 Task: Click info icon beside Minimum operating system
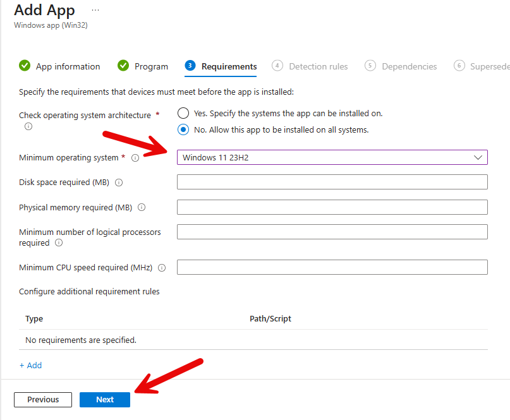coord(135,158)
